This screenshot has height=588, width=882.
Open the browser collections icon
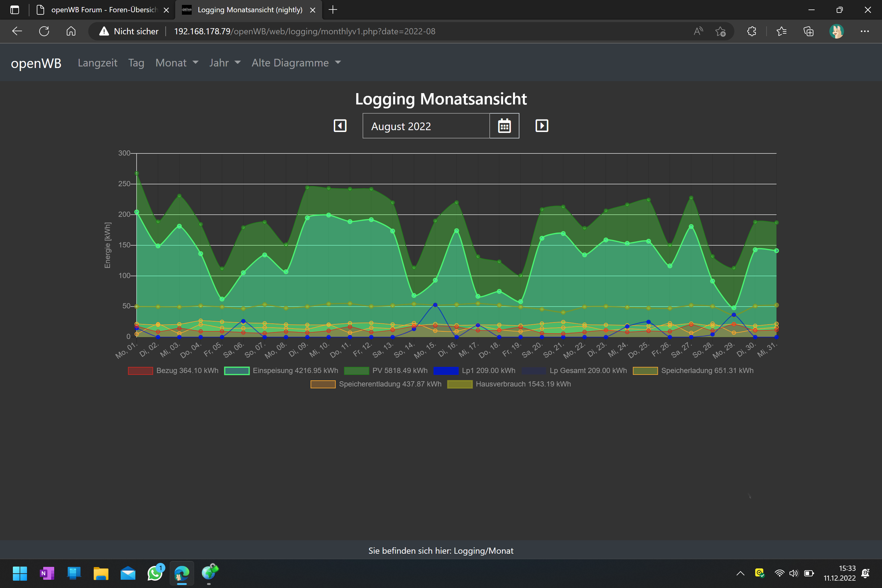pyautogui.click(x=808, y=31)
